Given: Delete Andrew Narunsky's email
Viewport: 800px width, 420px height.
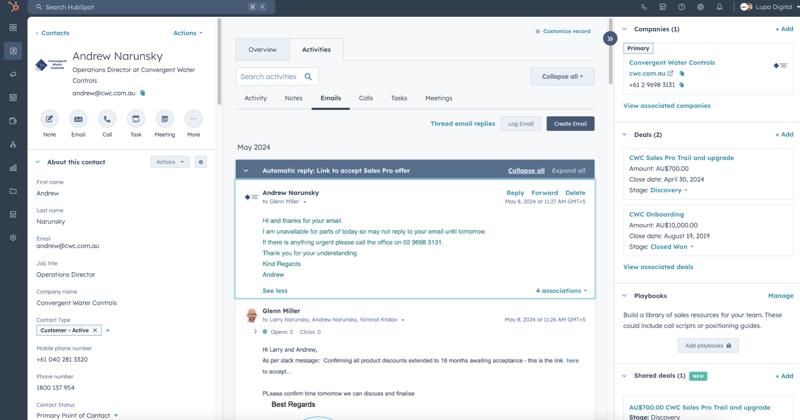Looking at the screenshot, I should (575, 193).
